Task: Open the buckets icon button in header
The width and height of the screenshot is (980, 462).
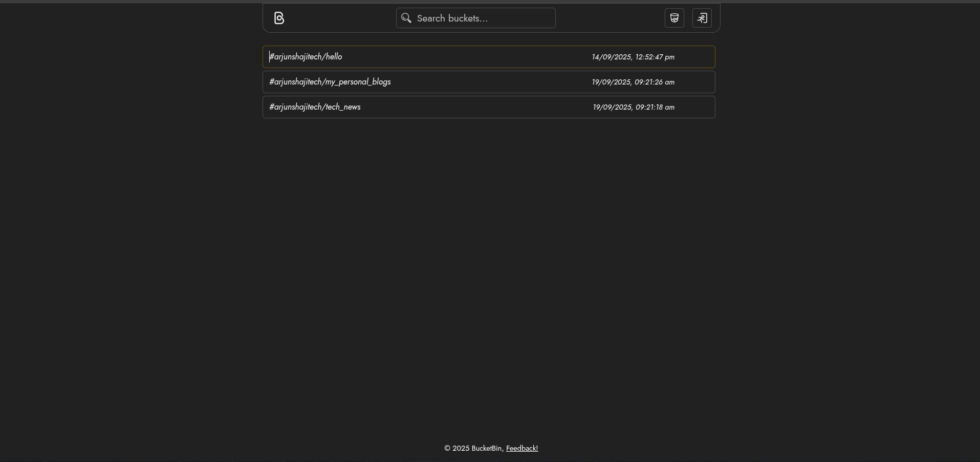Action: (674, 18)
